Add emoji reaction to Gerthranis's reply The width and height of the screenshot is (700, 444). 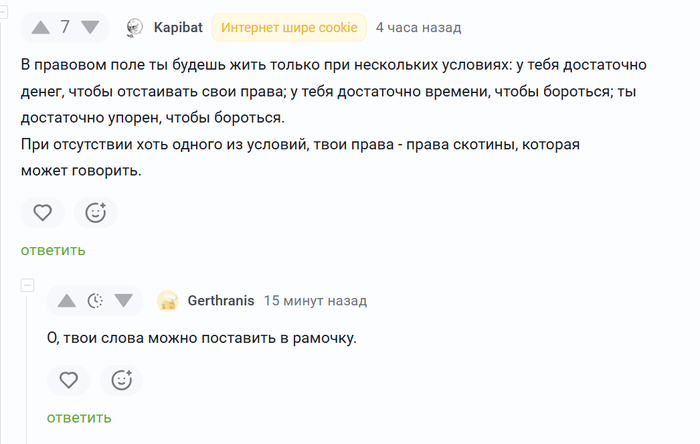(121, 380)
